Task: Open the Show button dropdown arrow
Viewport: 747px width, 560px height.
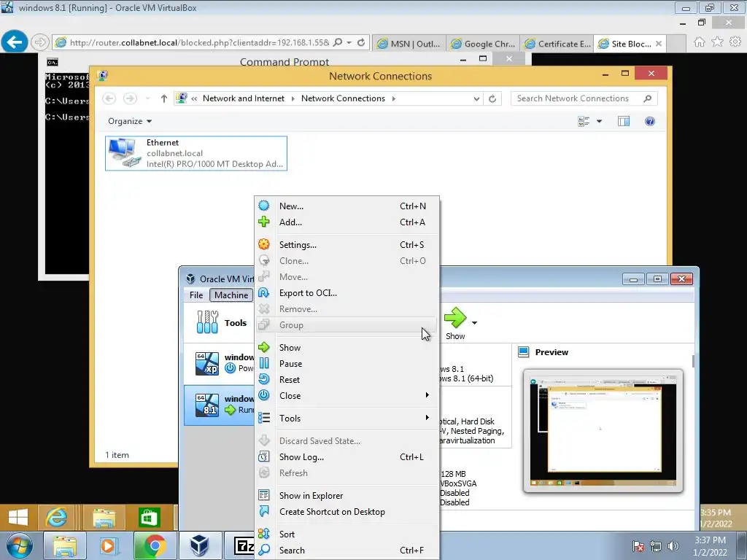Action: coord(474,323)
